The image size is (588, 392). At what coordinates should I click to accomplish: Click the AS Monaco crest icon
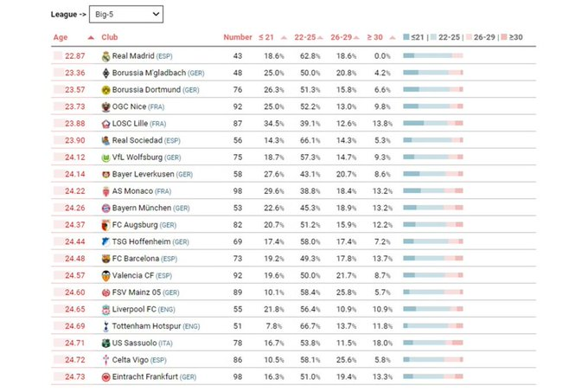point(105,191)
